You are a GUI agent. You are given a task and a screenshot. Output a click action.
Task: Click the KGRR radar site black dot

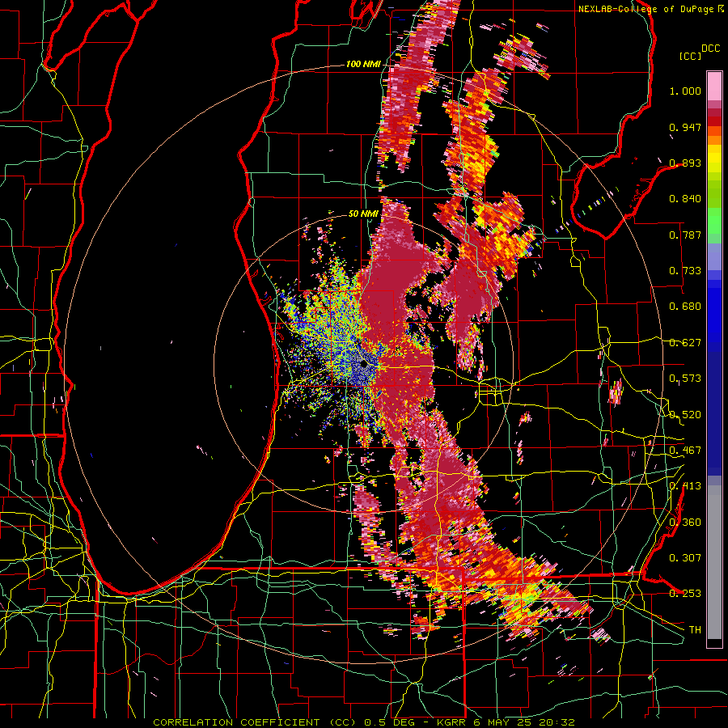(x=364, y=364)
